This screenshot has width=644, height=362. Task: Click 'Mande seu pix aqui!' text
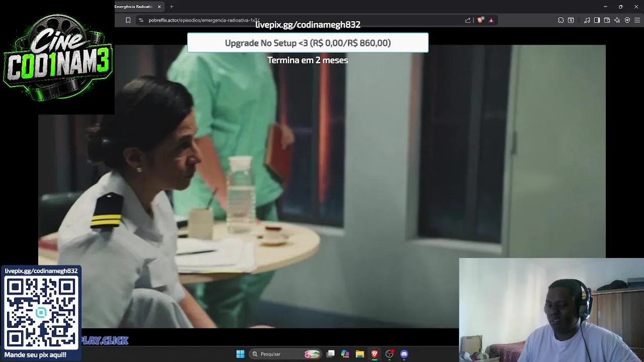click(x=35, y=355)
